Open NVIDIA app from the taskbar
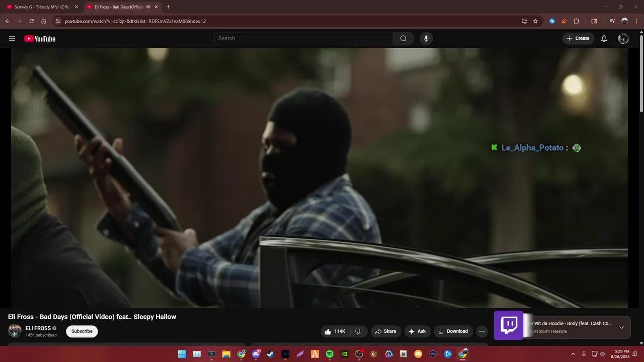 click(344, 354)
